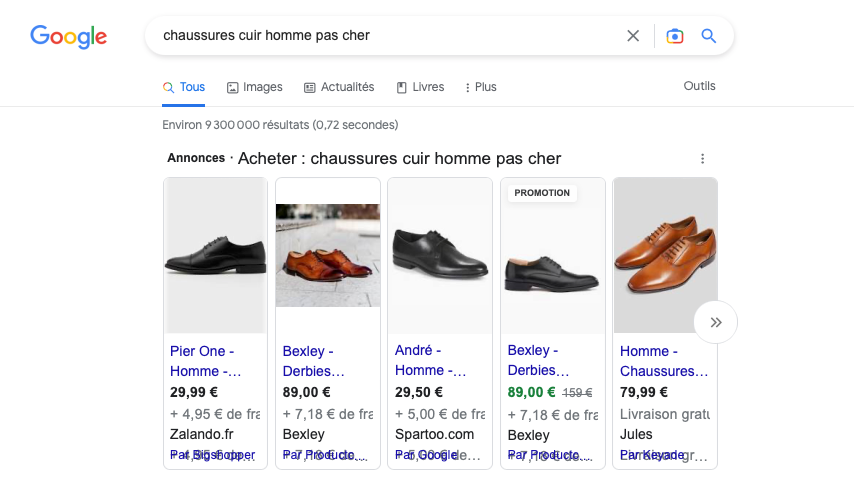Clear the search query with the X icon
This screenshot has height=488, width=854.
coord(633,36)
